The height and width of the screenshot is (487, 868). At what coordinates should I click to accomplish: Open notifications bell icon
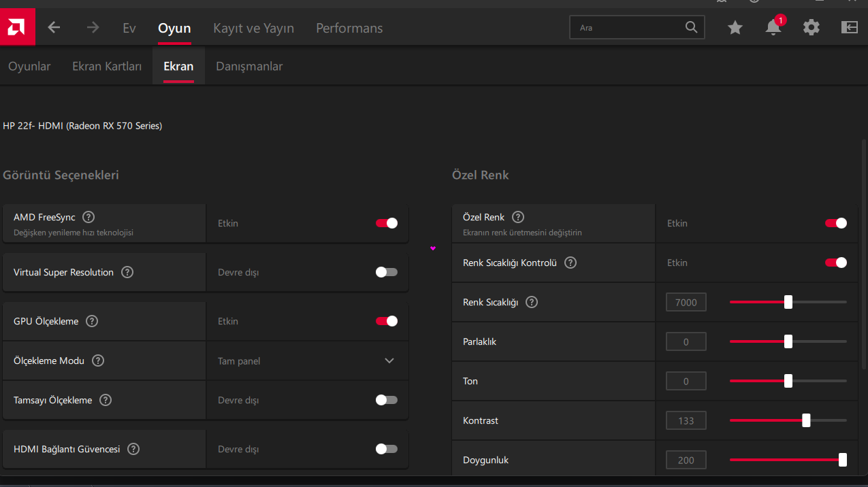pos(773,27)
